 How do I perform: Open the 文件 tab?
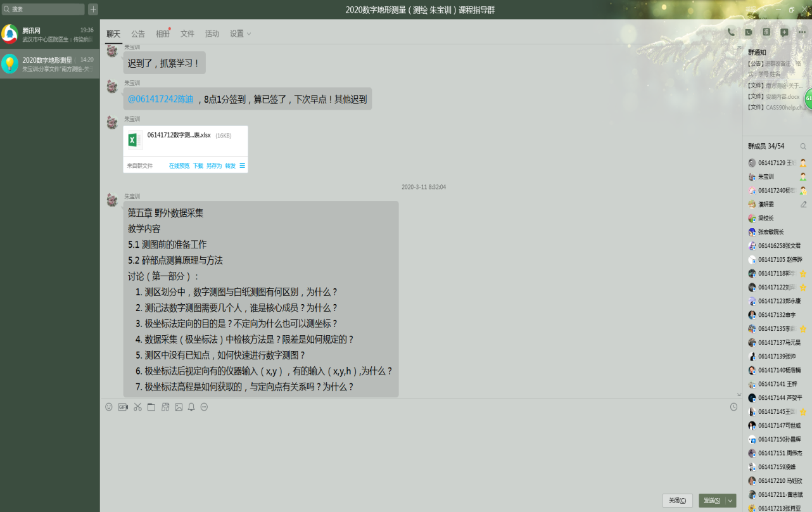pos(187,34)
